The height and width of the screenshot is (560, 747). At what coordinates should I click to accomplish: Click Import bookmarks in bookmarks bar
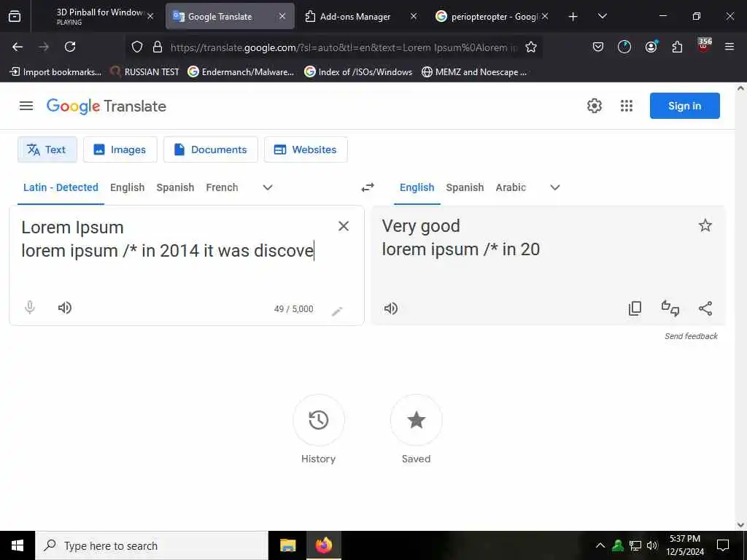point(55,72)
